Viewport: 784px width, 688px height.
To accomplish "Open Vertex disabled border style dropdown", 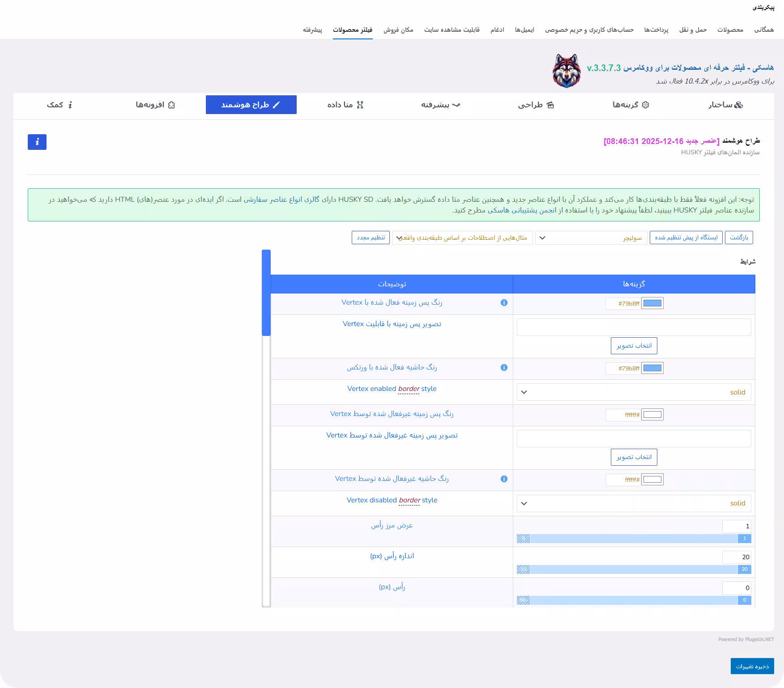I will coord(634,504).
